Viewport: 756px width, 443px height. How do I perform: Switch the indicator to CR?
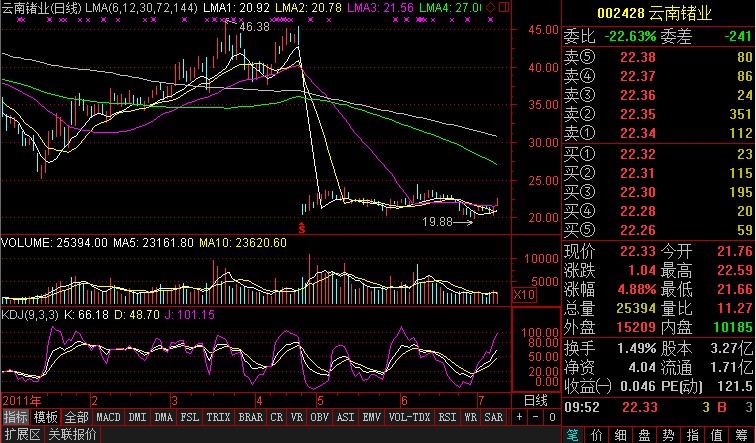(277, 417)
